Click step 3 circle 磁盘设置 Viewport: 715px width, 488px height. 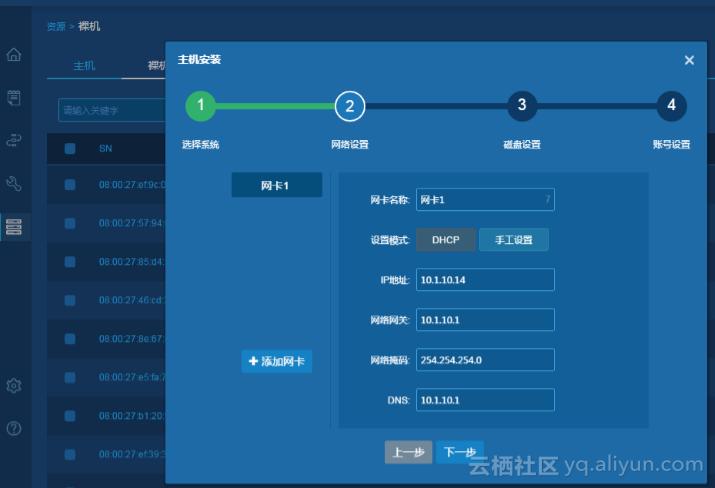pyautogui.click(x=522, y=106)
